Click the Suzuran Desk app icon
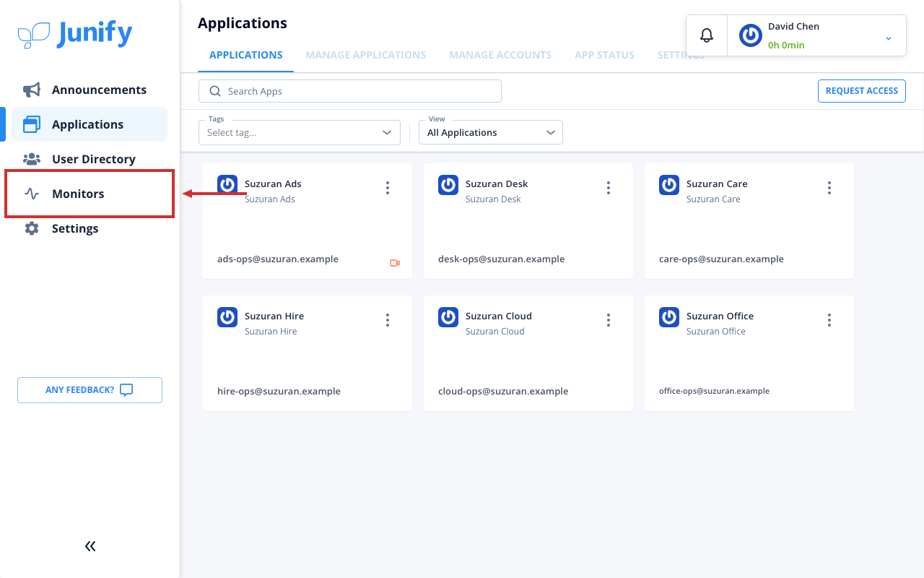This screenshot has height=578, width=924. [x=448, y=185]
